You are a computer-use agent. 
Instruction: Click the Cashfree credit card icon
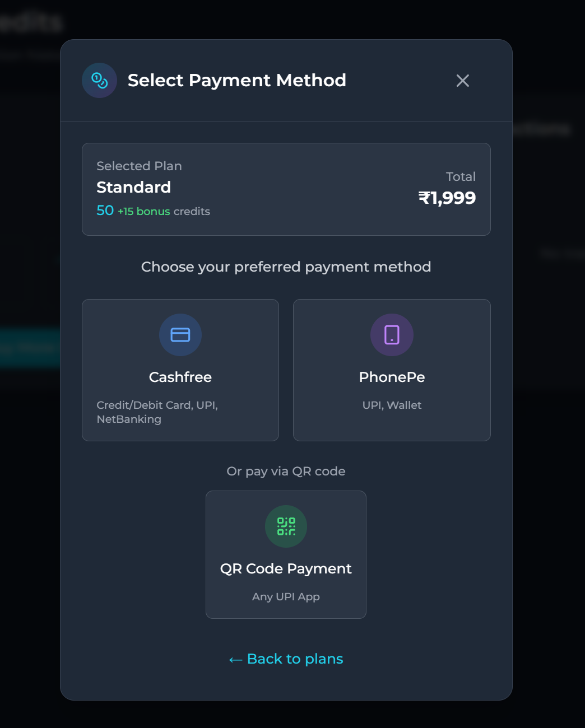(180, 335)
